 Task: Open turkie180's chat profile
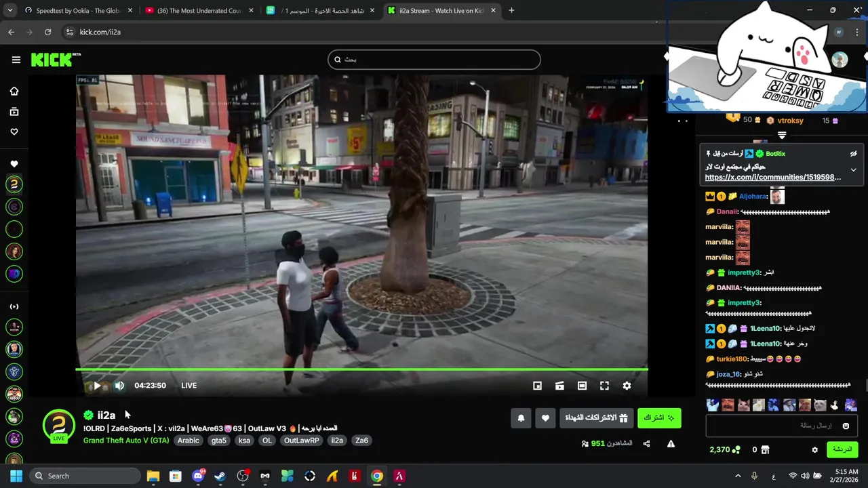[732, 359]
